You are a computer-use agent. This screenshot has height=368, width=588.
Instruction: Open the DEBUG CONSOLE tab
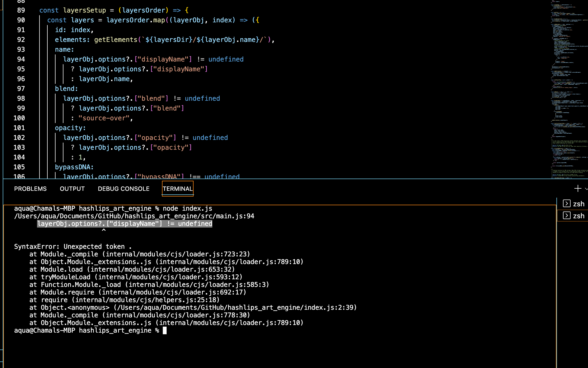[x=124, y=189]
